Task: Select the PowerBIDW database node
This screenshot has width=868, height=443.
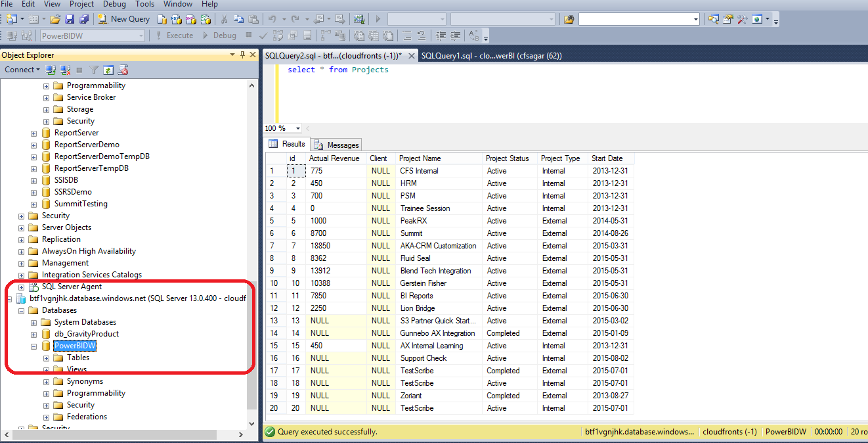Action: pos(75,346)
